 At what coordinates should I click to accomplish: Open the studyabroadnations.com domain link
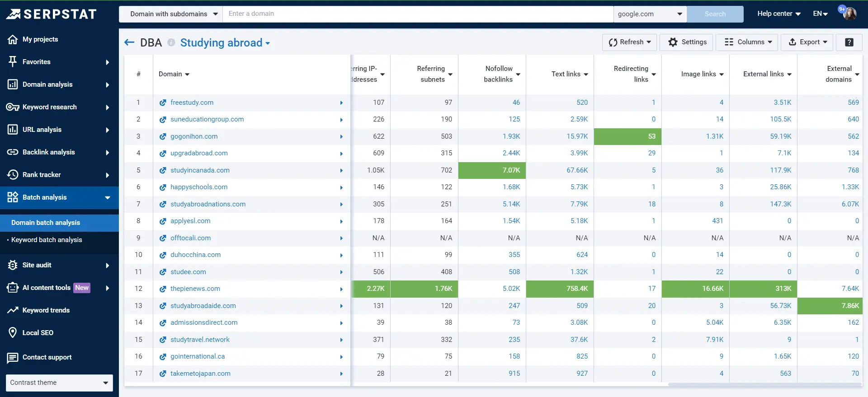click(208, 204)
